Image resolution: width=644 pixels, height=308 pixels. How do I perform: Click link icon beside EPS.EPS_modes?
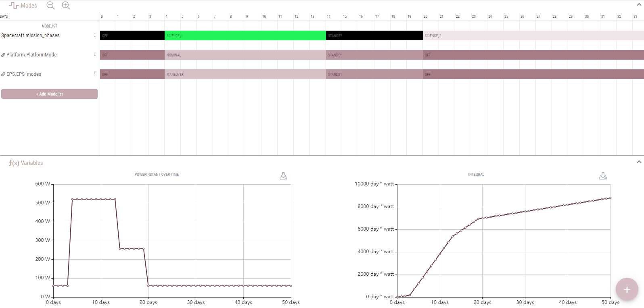point(3,74)
